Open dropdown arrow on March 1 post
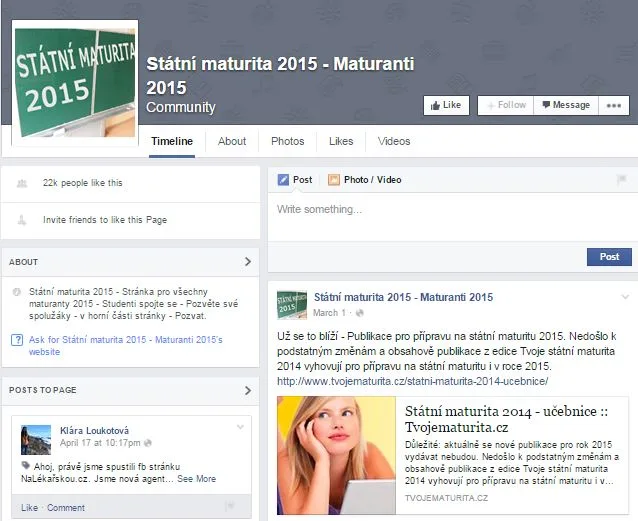 (625, 297)
